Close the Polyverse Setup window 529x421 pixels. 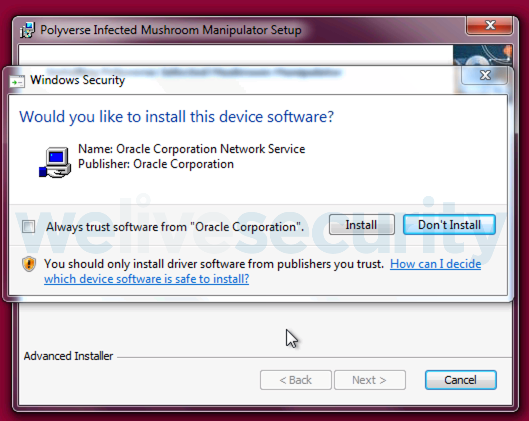(490, 25)
